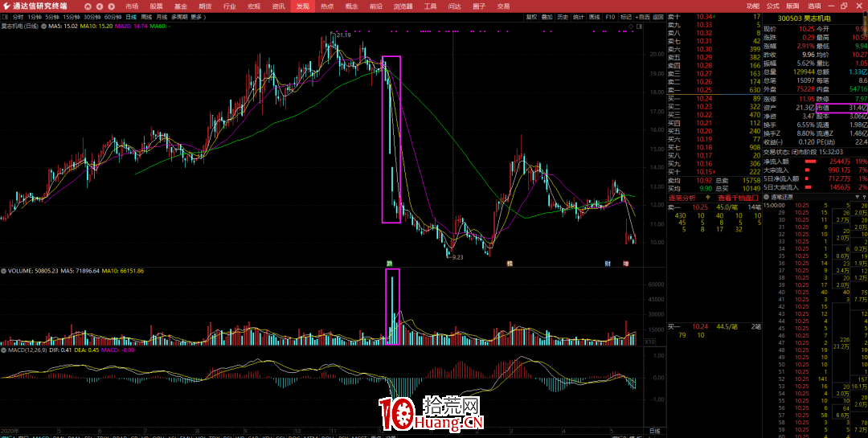The image size is (868, 438).
Task: Click the 财 event marker below chart
Action: pos(608,264)
